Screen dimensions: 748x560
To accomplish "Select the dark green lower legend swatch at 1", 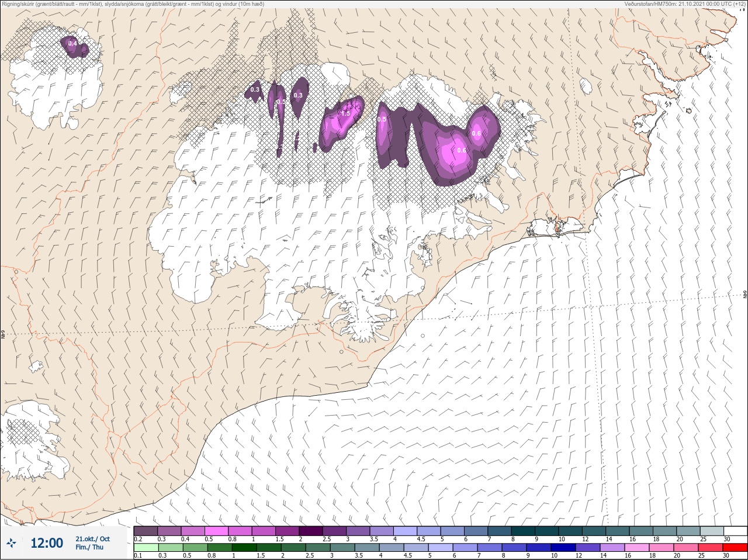I will click(x=244, y=548).
